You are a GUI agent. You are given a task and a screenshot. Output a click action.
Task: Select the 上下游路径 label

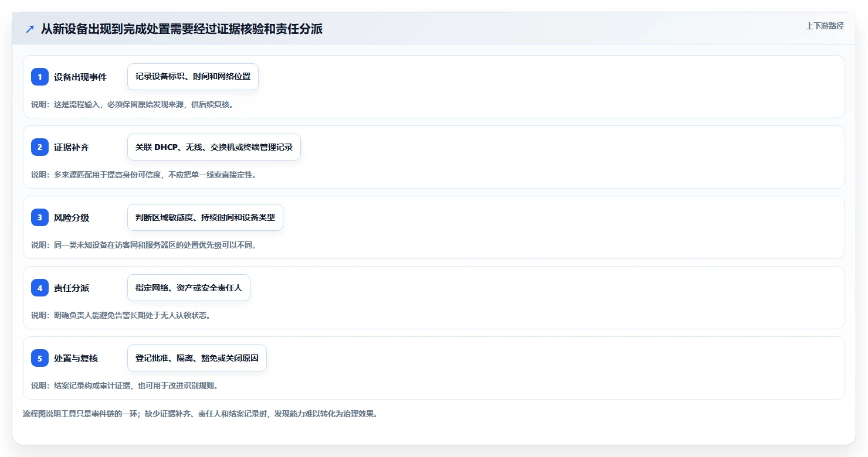click(x=825, y=26)
